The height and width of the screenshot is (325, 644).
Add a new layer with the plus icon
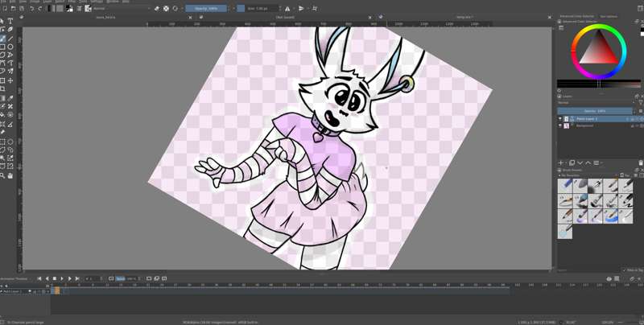tap(561, 162)
